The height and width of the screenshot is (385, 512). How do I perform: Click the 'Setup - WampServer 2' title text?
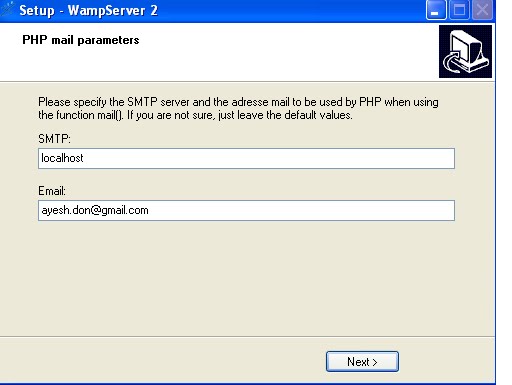coord(88,10)
